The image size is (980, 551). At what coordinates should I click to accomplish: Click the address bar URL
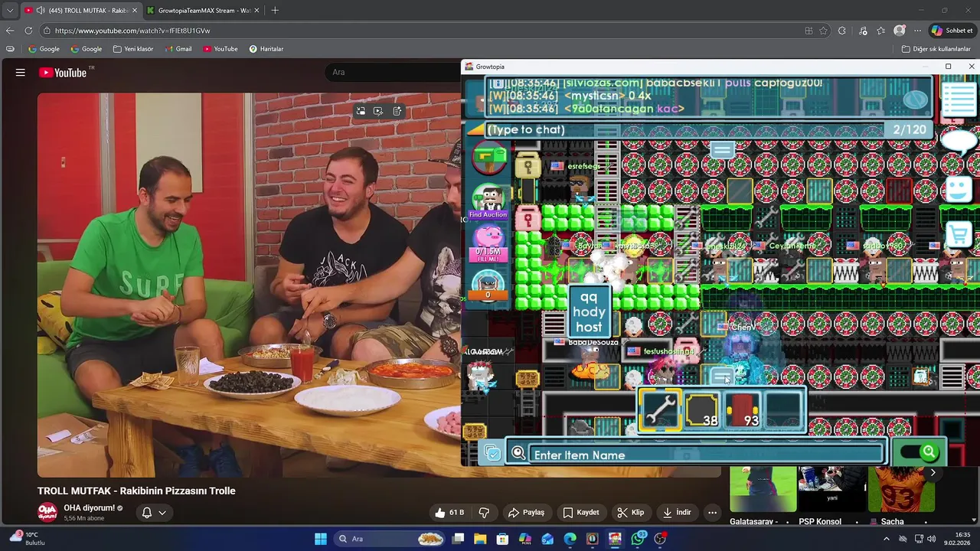tap(132, 31)
